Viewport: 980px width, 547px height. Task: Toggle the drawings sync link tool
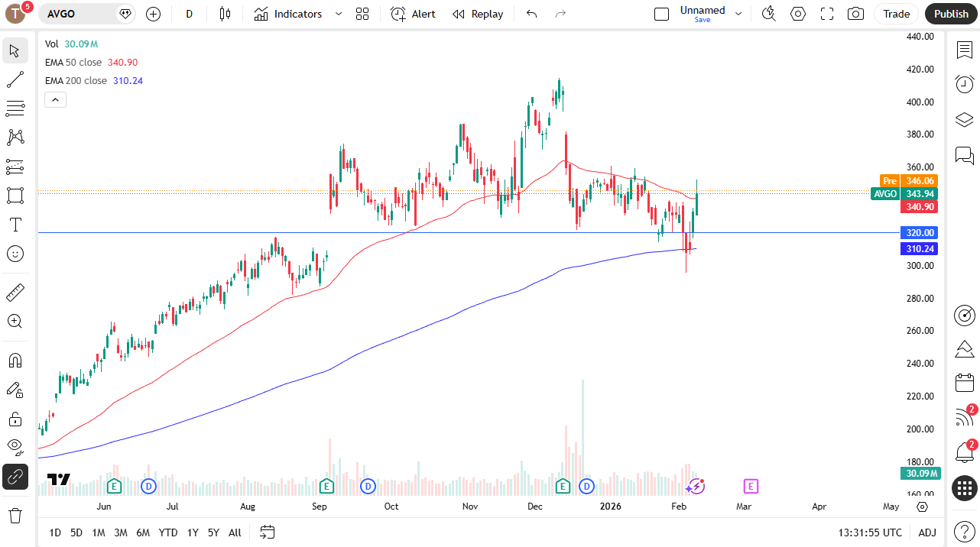[15, 477]
